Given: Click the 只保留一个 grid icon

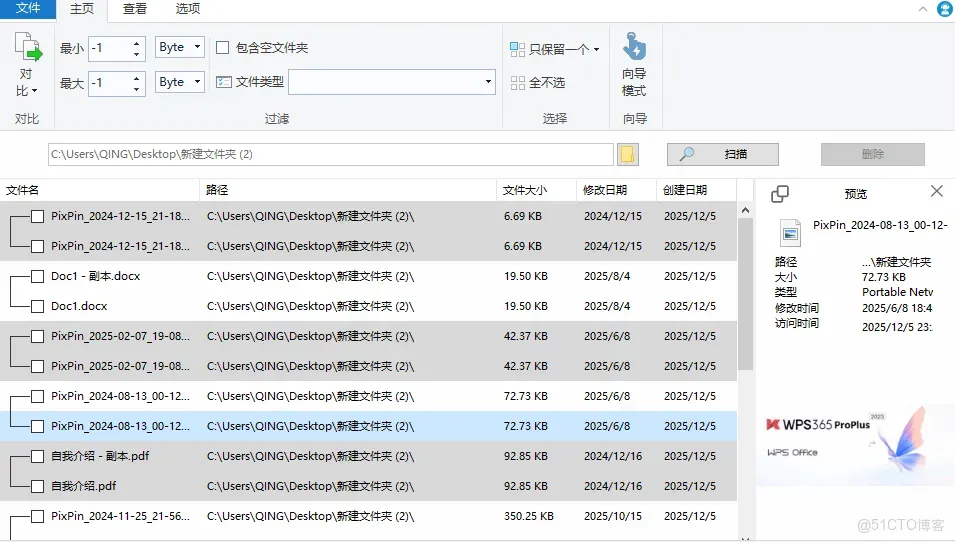Looking at the screenshot, I should click(517, 49).
